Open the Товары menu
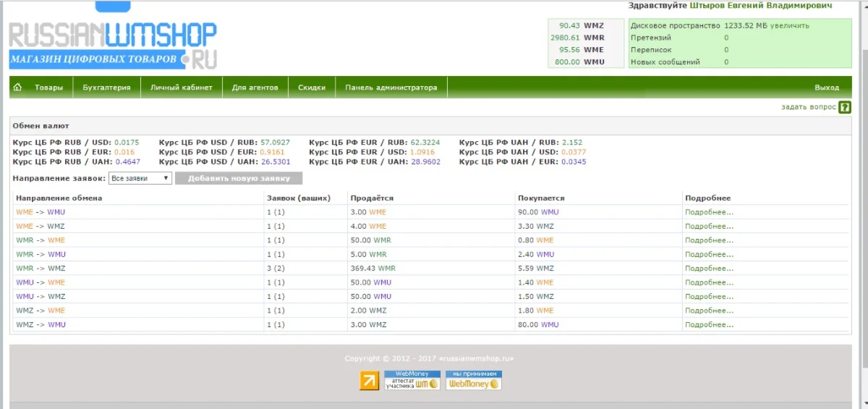The height and width of the screenshot is (409, 868). (x=48, y=88)
